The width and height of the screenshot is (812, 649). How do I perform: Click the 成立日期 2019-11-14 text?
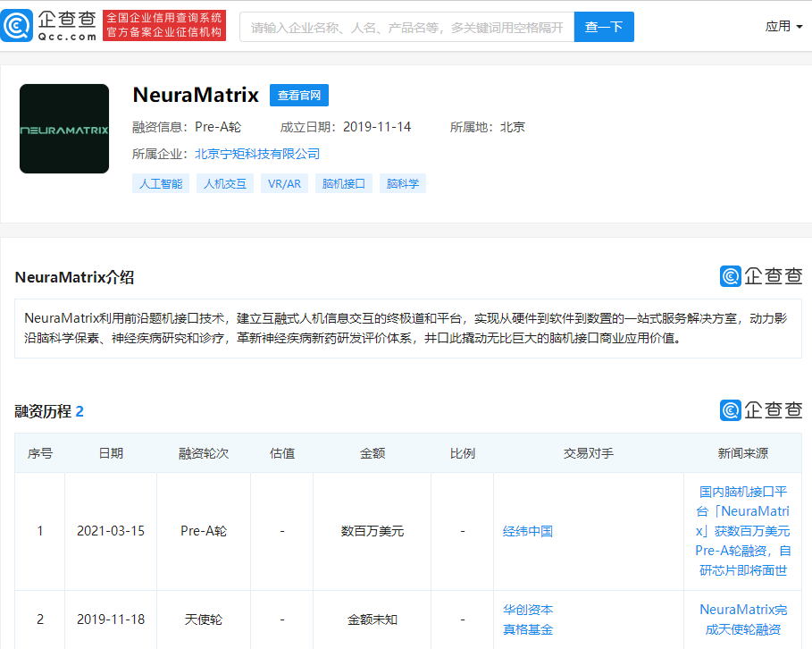[x=346, y=127]
